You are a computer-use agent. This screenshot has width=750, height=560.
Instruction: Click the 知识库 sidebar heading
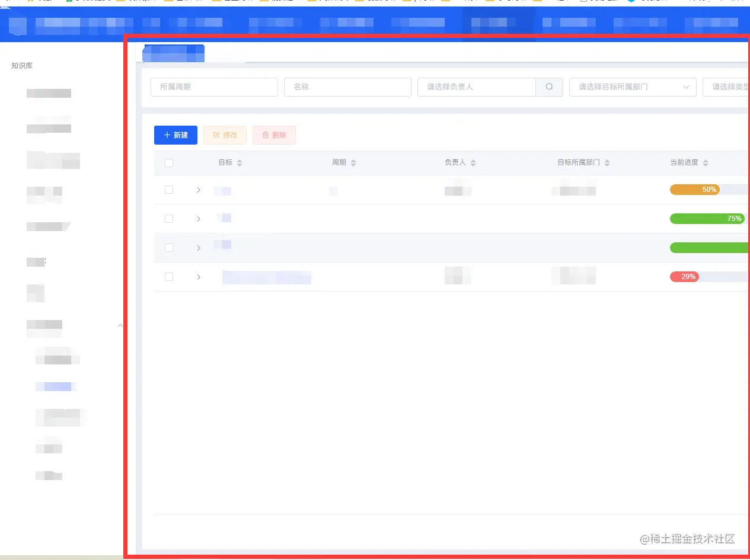point(22,66)
